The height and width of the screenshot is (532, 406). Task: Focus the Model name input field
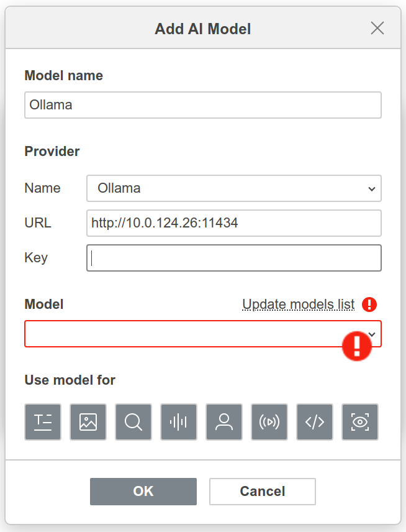click(203, 105)
